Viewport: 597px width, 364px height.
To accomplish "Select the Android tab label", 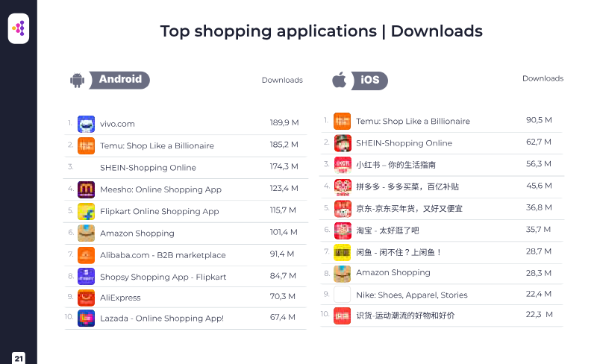I will coord(120,80).
